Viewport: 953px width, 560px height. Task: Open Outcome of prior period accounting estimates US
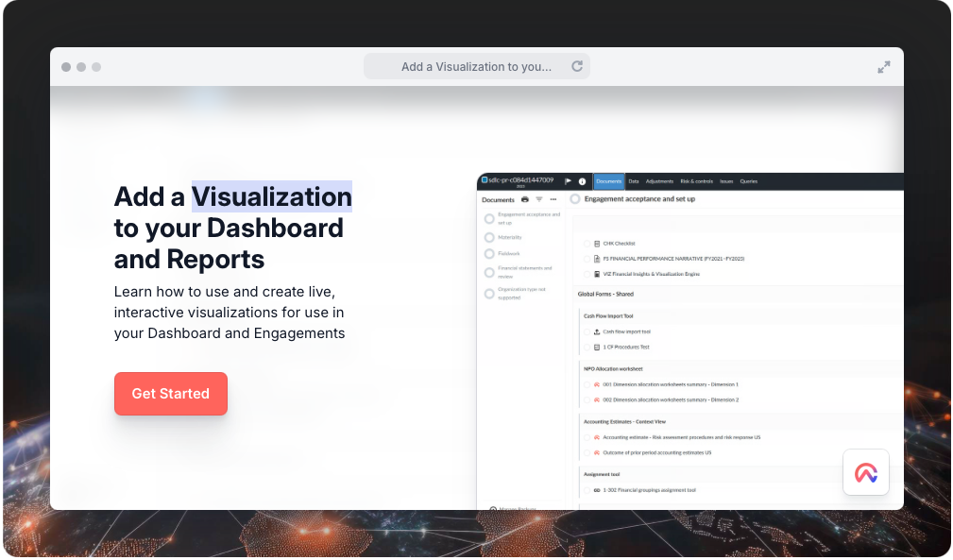657,452
